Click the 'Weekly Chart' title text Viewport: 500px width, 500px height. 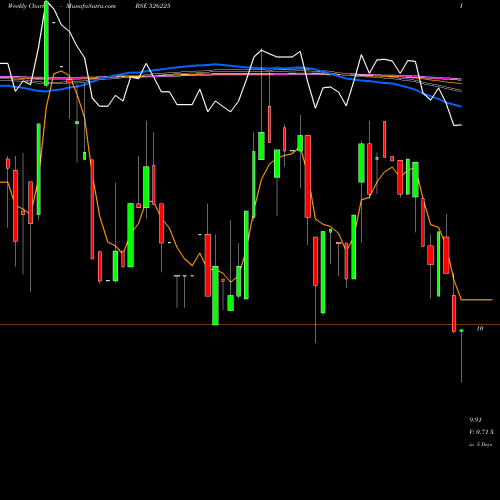click(26, 6)
